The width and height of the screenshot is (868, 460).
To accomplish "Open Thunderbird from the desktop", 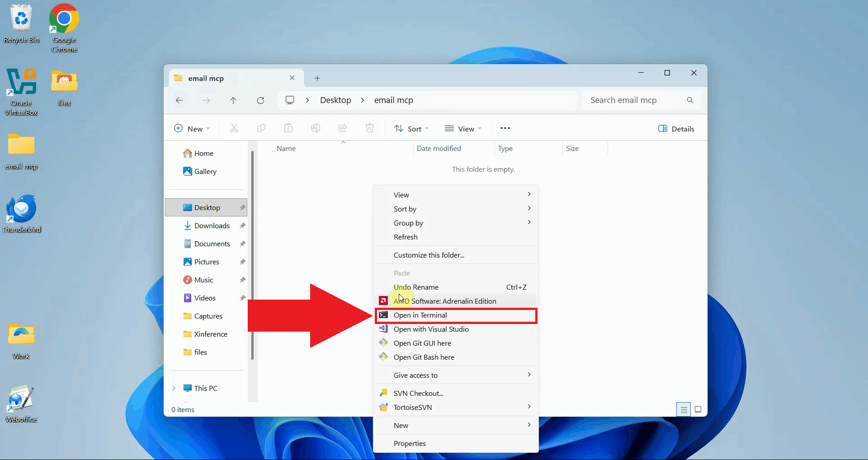I will point(21,213).
